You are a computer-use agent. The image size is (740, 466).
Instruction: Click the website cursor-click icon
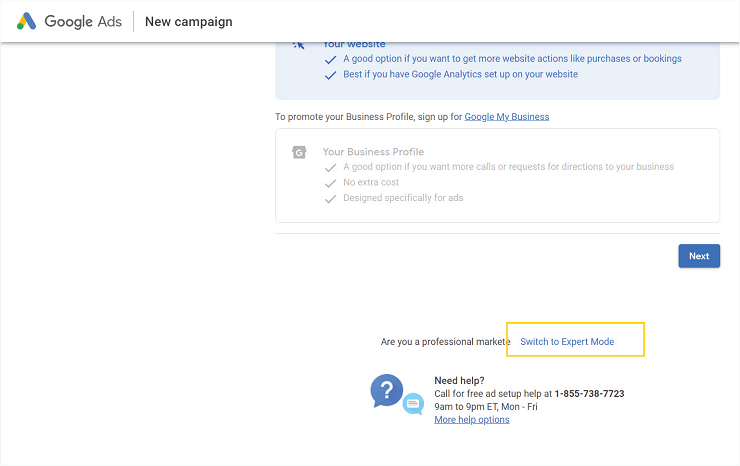(299, 45)
